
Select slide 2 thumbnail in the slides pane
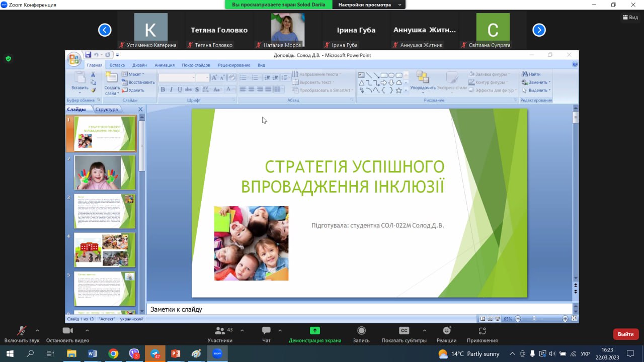105,172
